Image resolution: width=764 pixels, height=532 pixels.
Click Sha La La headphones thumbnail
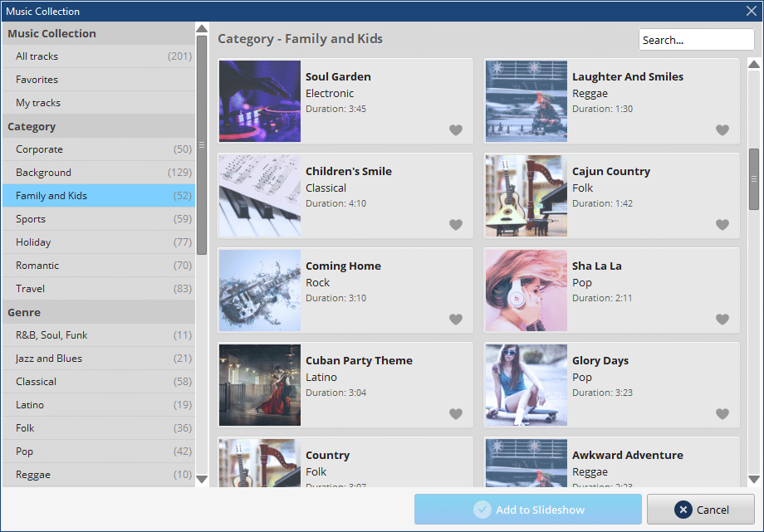(x=526, y=290)
